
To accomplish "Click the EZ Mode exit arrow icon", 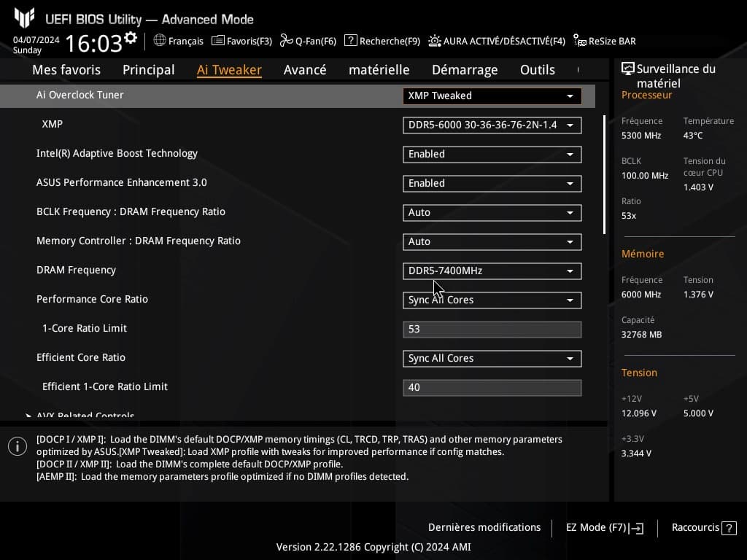I will click(x=636, y=528).
